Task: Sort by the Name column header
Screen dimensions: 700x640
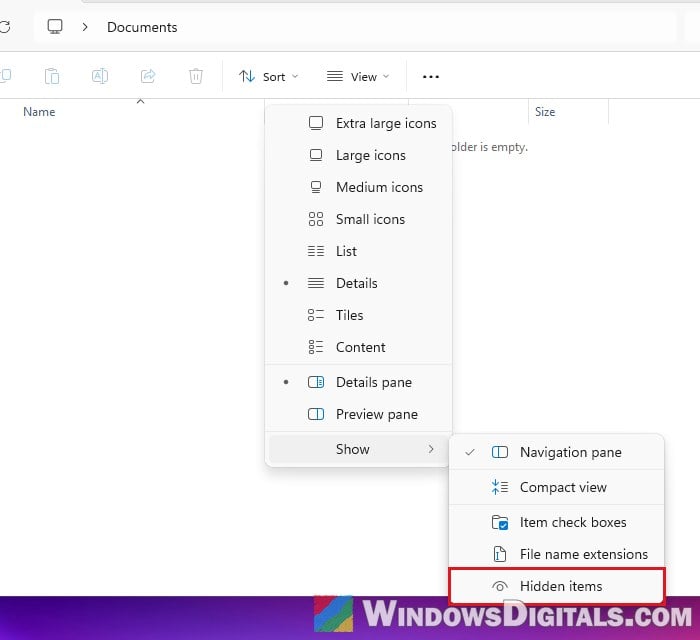Action: pyautogui.click(x=39, y=112)
